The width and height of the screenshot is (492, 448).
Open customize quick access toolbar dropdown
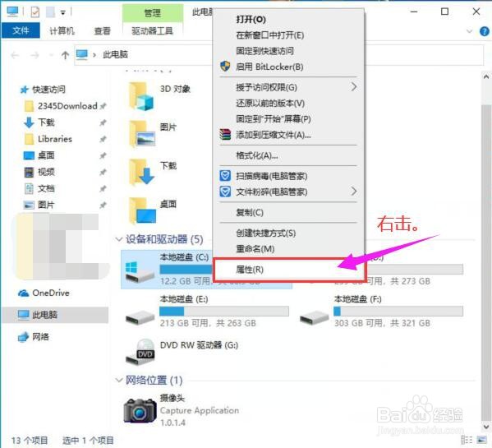click(x=63, y=13)
